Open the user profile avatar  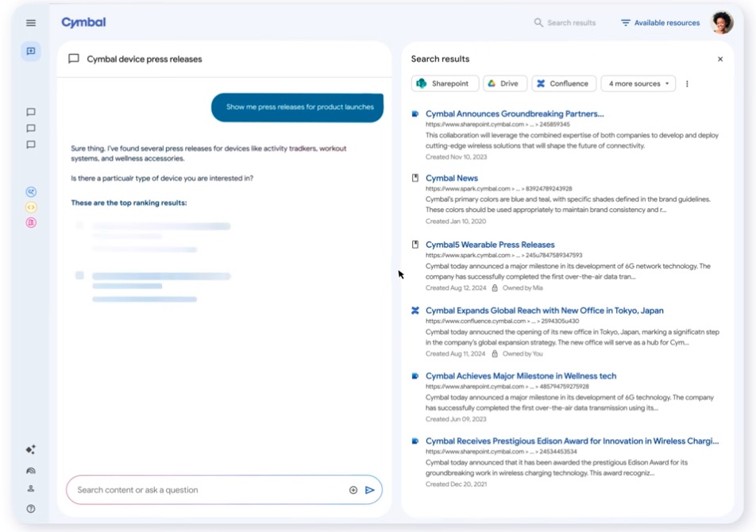click(x=722, y=23)
